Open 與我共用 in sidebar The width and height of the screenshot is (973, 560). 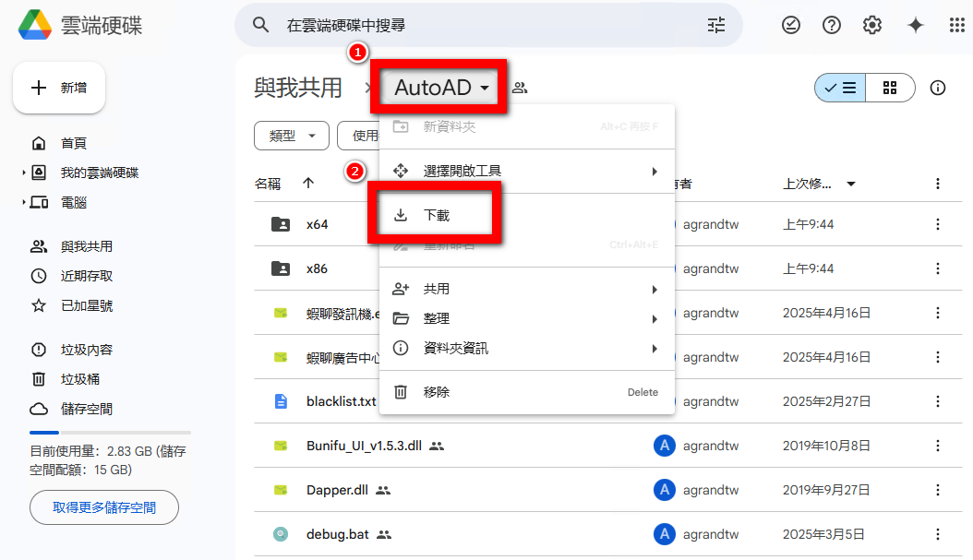pos(86,246)
